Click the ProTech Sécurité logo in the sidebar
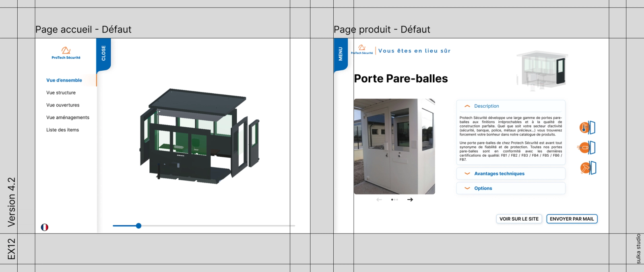The image size is (644, 272). (x=66, y=53)
